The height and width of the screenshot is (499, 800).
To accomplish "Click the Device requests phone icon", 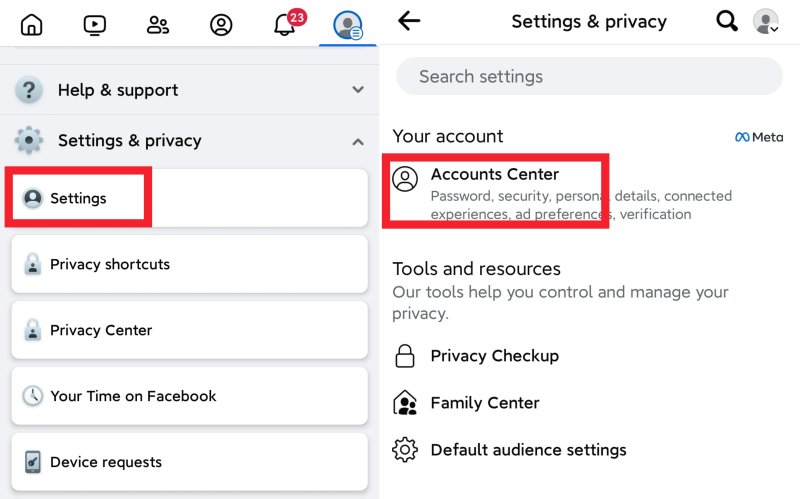I will [33, 462].
